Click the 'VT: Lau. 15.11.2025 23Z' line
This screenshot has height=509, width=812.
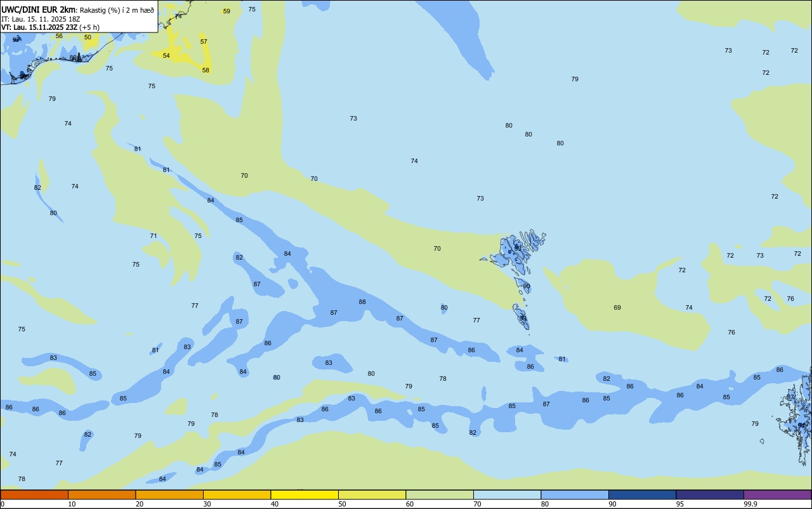[39, 27]
